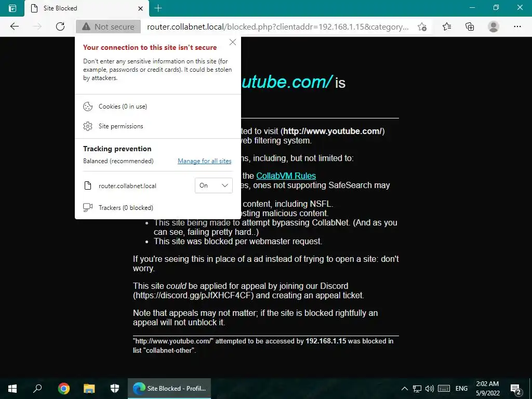Close the site info popup
Image resolution: width=532 pixels, height=399 pixels.
[232, 42]
